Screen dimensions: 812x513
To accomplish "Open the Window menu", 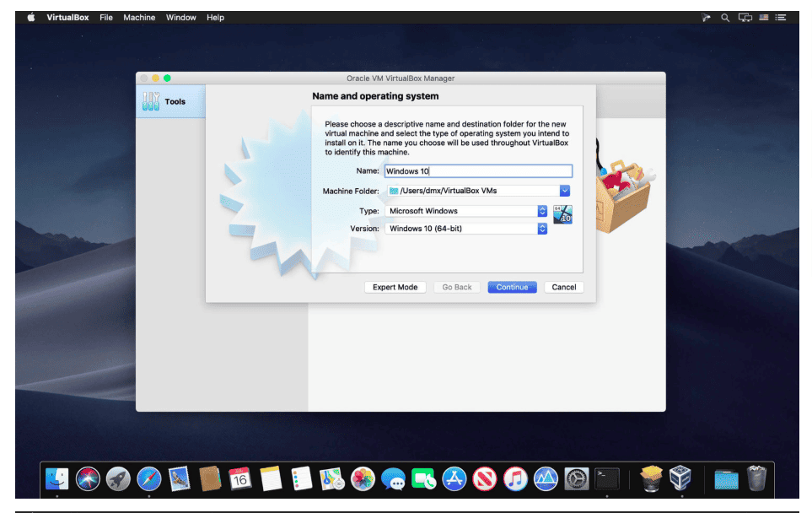I will click(180, 18).
